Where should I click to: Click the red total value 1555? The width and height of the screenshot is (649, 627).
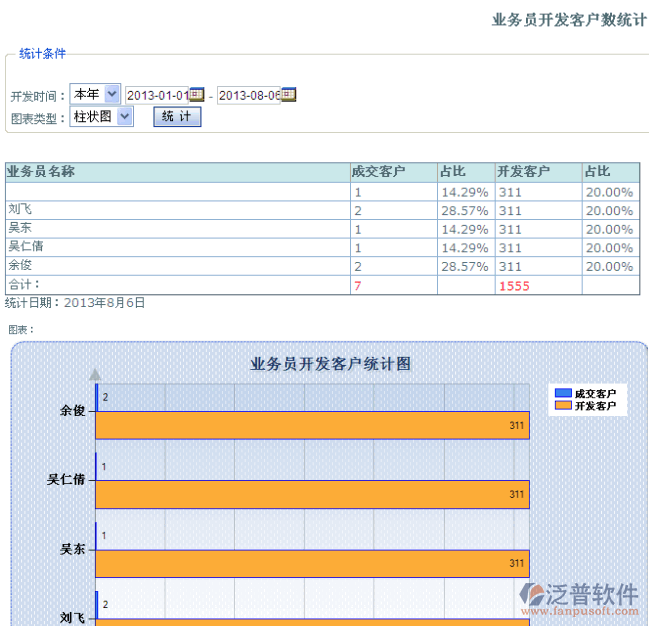[514, 286]
